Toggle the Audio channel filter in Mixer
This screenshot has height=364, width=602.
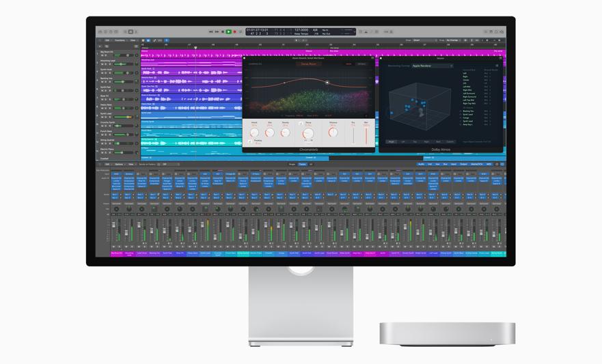(421, 164)
